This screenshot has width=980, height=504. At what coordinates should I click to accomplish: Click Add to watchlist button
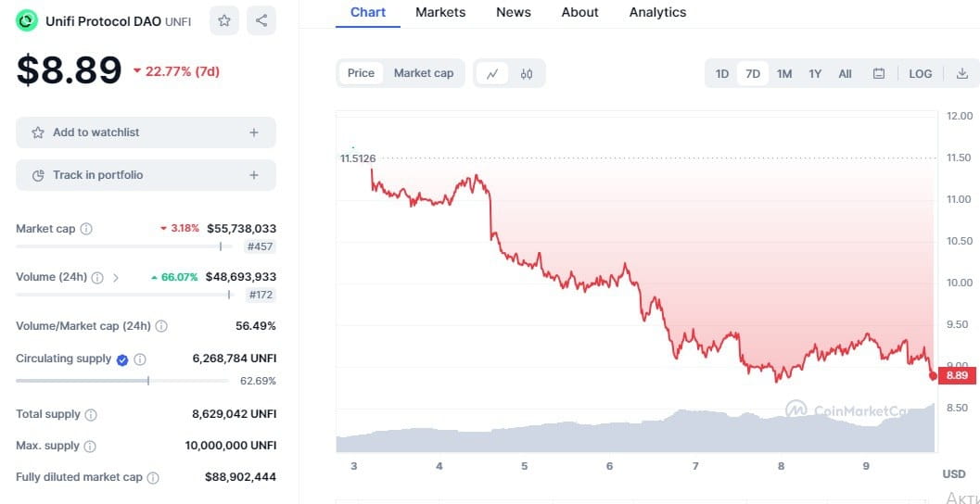click(146, 132)
